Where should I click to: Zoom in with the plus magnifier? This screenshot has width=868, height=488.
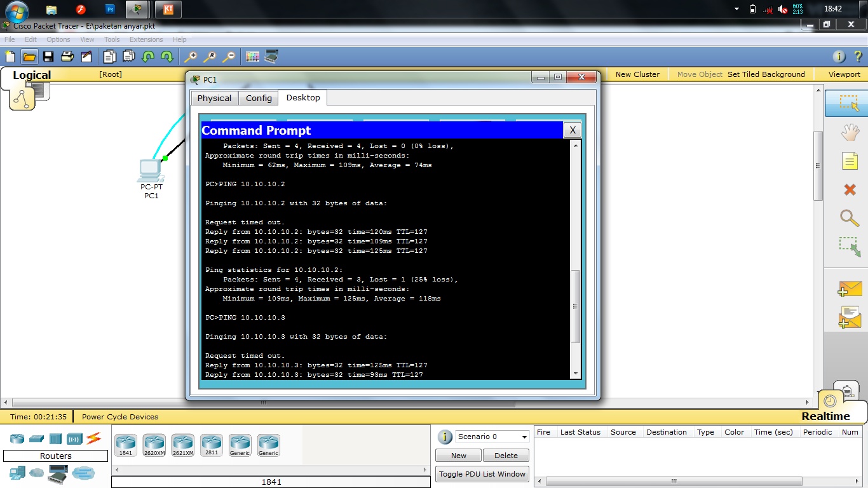pos(191,57)
